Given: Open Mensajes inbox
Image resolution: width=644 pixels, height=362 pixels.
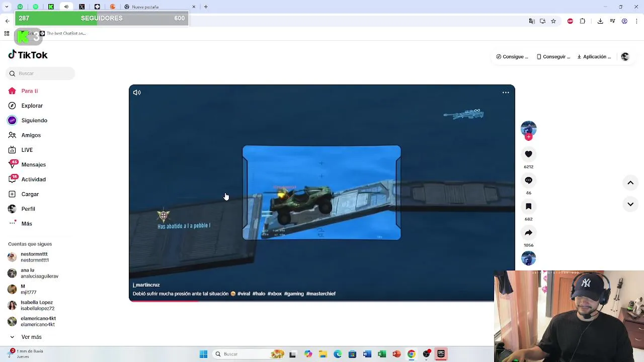Looking at the screenshot, I should pyautogui.click(x=27, y=164).
